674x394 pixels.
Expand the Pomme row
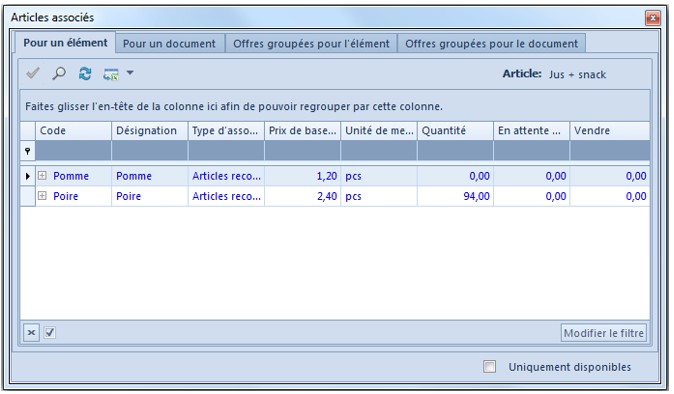pos(42,176)
